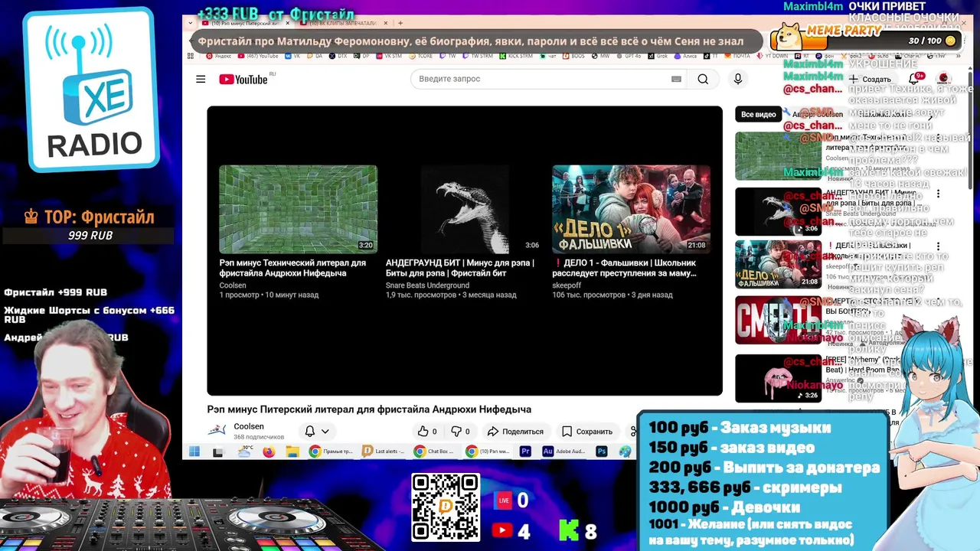980x551 pixels.
Task: Open the Windows Start menu
Action: [x=194, y=452]
